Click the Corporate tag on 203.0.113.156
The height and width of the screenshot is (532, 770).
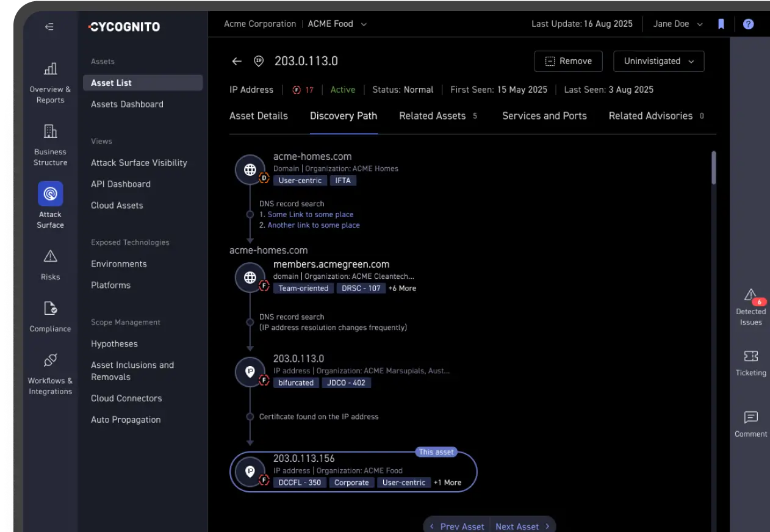[352, 483]
